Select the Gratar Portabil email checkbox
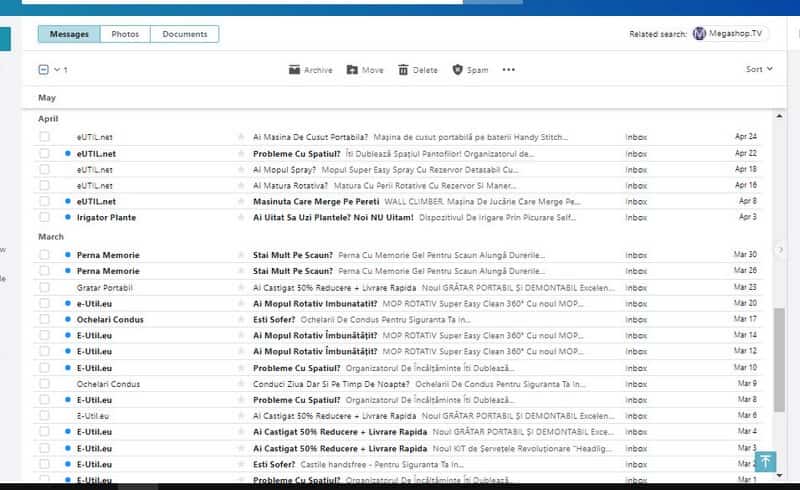This screenshot has width=800, height=490. pos(44,287)
